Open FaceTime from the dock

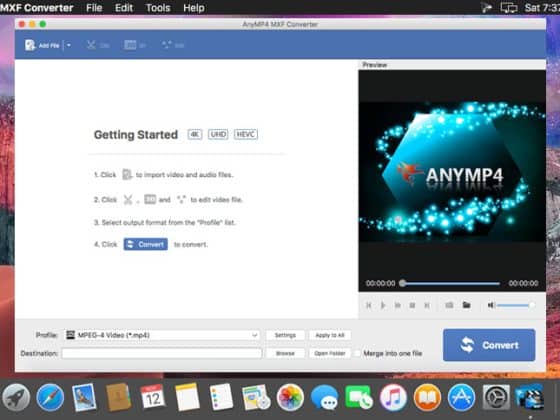[359, 398]
